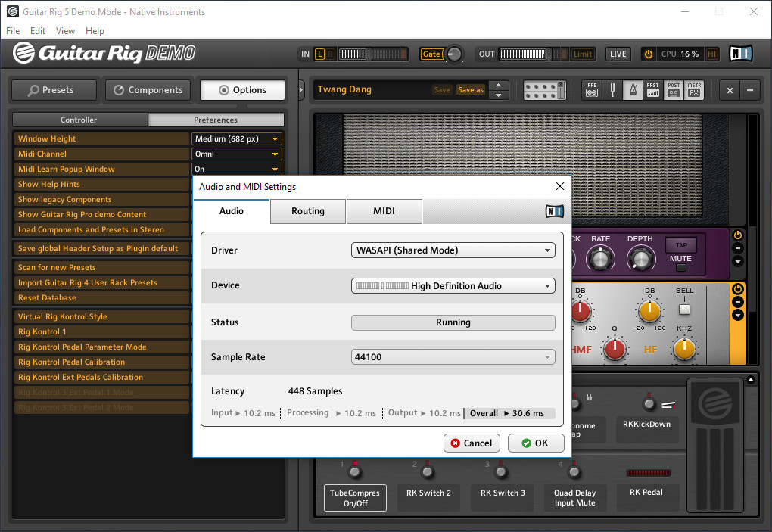Switch to the MIDI tab
Viewport: 772px width, 532px height.
[x=384, y=211]
